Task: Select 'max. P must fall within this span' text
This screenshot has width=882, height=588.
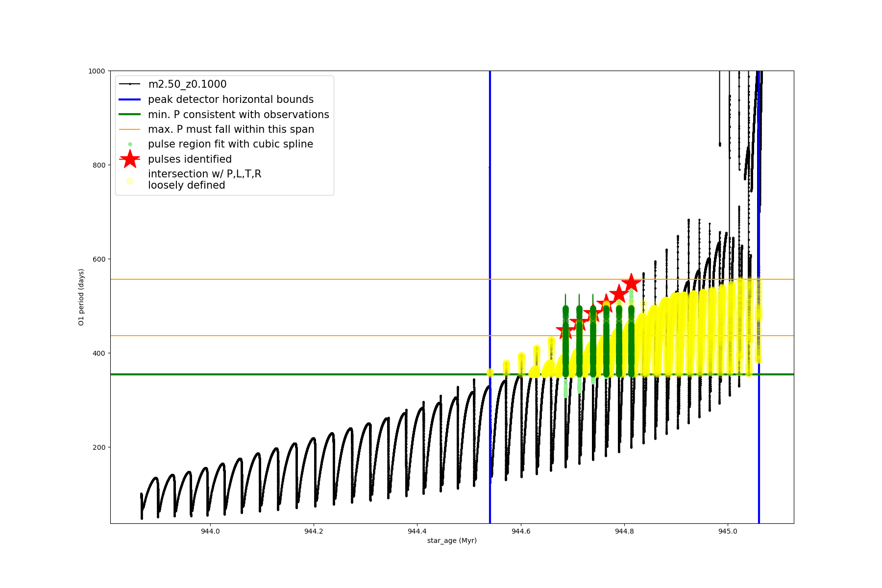Action: point(231,129)
